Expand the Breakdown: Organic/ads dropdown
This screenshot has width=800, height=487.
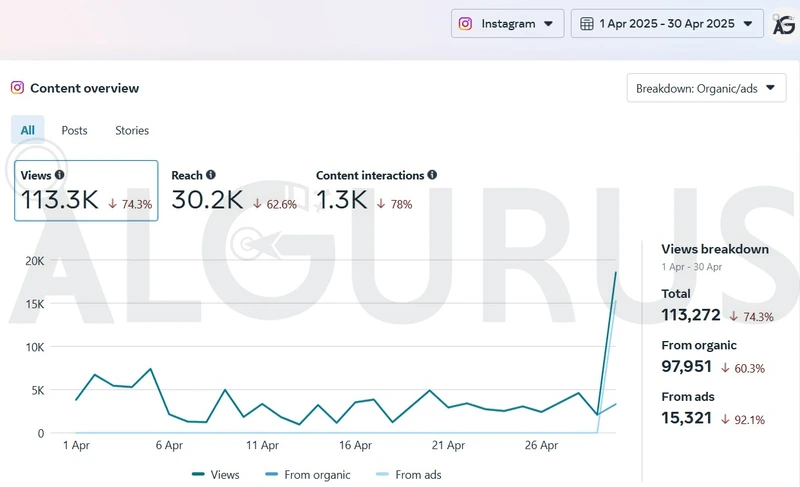706,88
